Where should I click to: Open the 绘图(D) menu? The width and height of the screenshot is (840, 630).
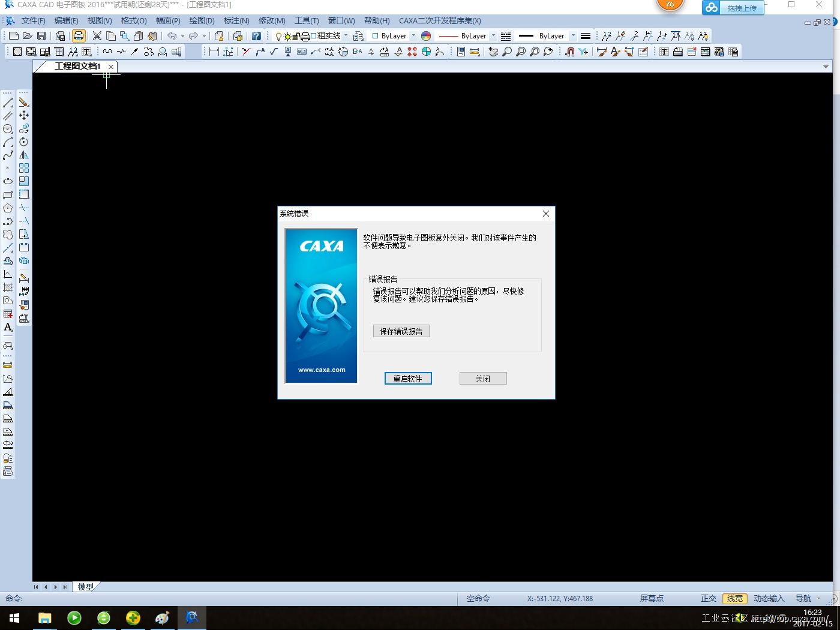click(x=202, y=20)
